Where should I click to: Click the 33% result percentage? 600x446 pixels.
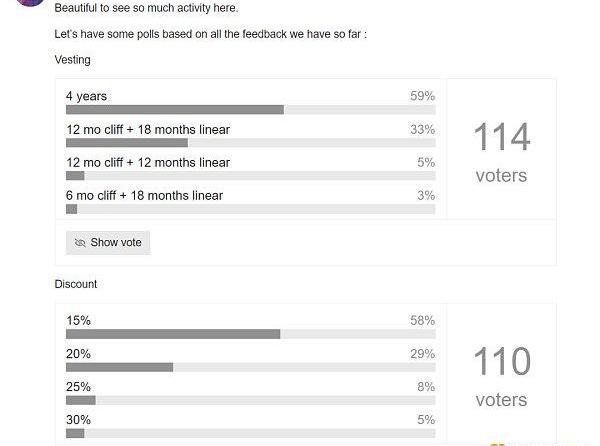[422, 129]
